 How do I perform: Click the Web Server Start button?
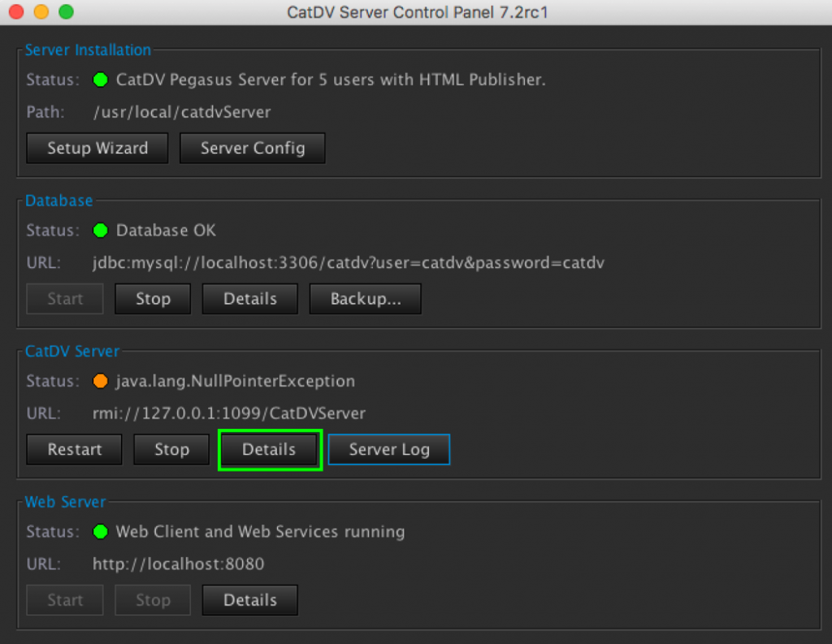[65, 600]
